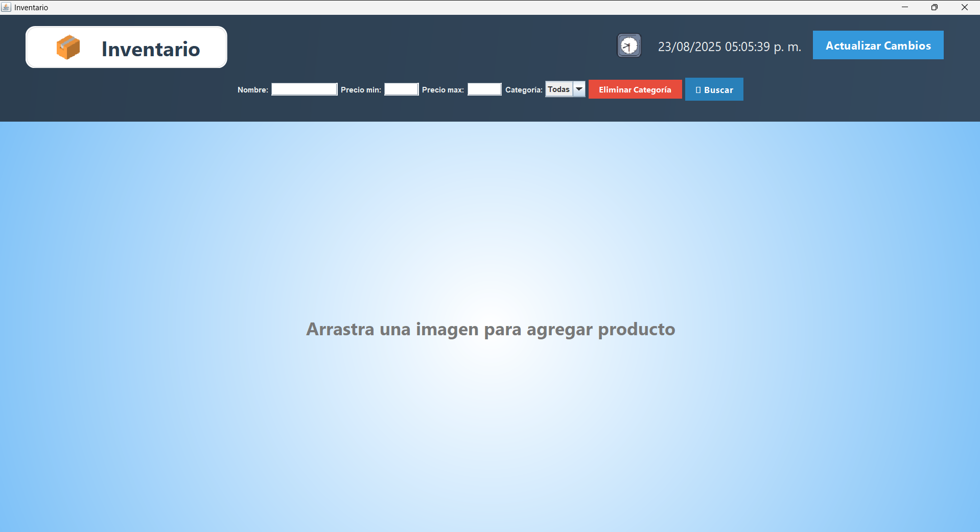This screenshot has height=532, width=980.
Task: Click the drag-and-drop product area message
Action: tap(490, 330)
